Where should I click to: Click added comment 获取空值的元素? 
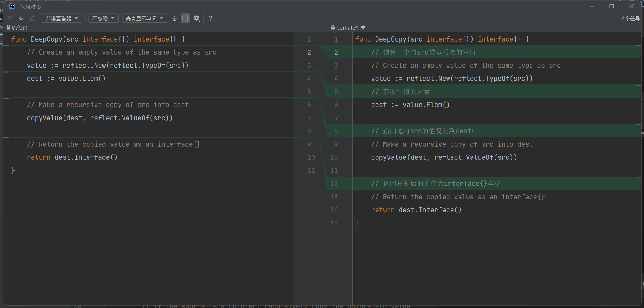click(x=401, y=92)
